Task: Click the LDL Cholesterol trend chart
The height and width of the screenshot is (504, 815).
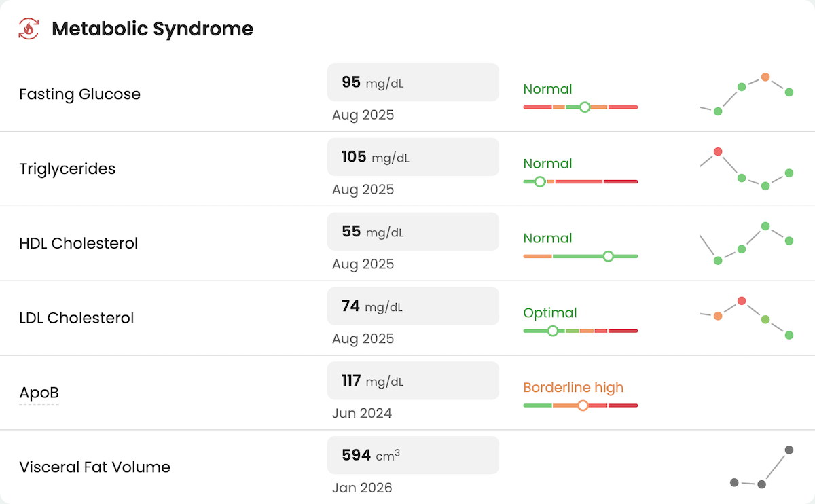Action: (x=747, y=318)
